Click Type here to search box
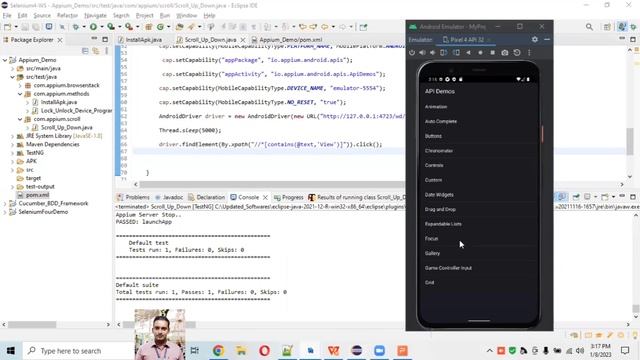The image size is (640, 360). point(78,351)
